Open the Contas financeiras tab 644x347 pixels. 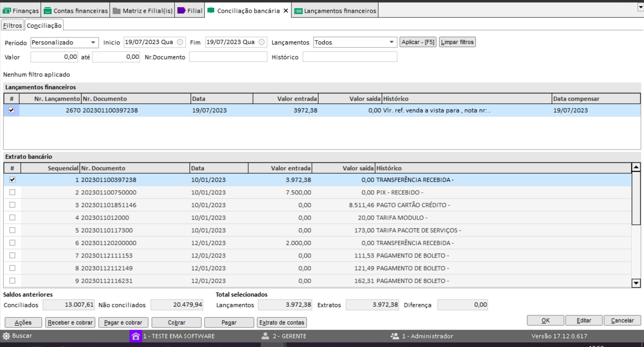(76, 11)
